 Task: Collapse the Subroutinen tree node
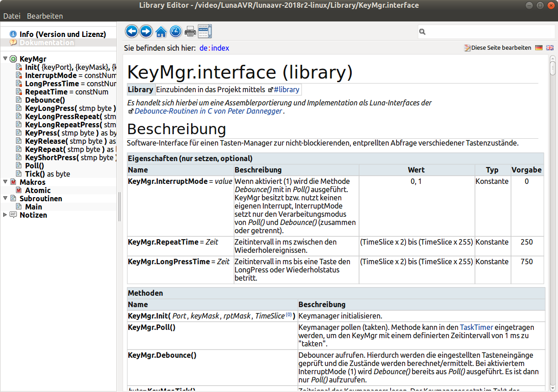(x=5, y=199)
